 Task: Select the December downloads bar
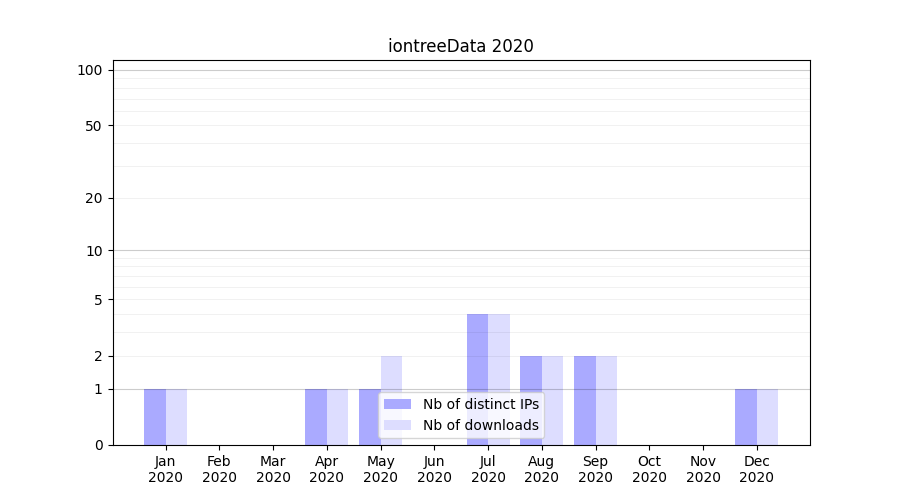pyautogui.click(x=767, y=417)
